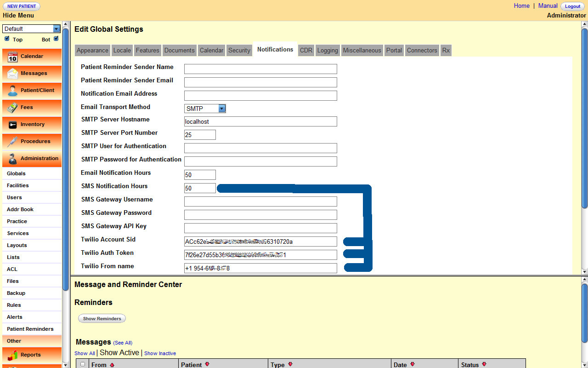Open the Home link
The height and width of the screenshot is (368, 588).
click(522, 6)
